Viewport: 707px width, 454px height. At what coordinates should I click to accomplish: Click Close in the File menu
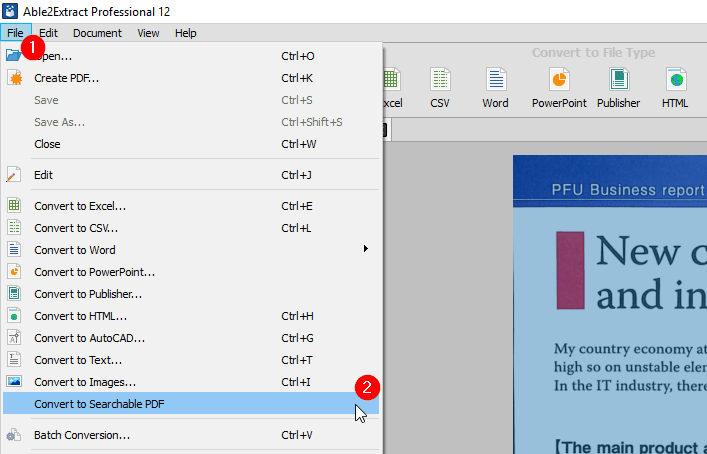tap(47, 144)
